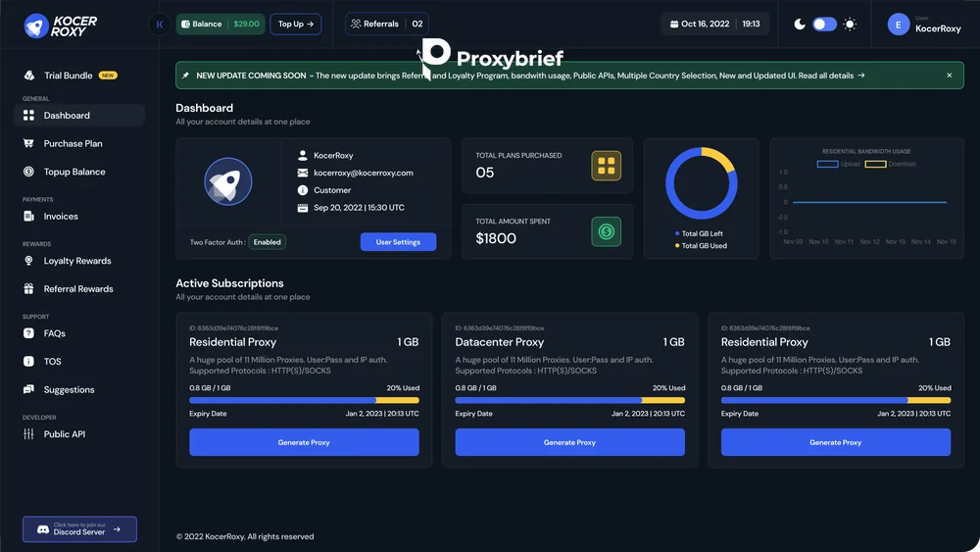
Task: Open the Trial Bundle menu item
Action: click(x=79, y=75)
